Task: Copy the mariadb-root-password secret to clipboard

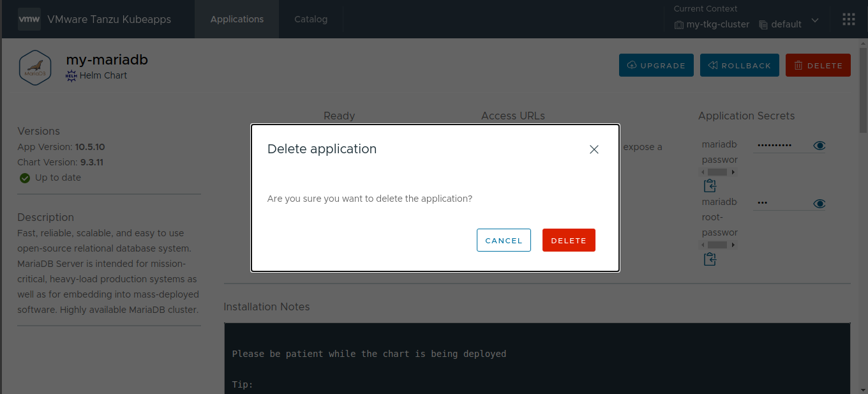Action: click(x=710, y=259)
